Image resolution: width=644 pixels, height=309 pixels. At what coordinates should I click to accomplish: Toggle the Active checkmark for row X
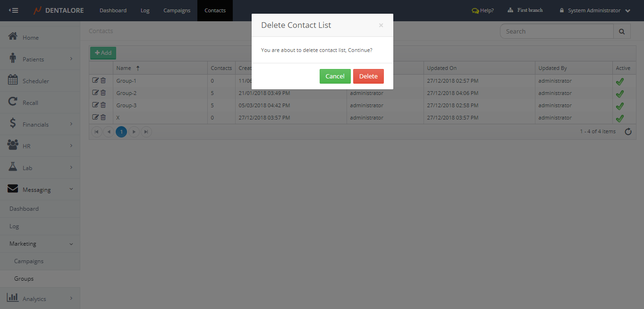(x=620, y=118)
